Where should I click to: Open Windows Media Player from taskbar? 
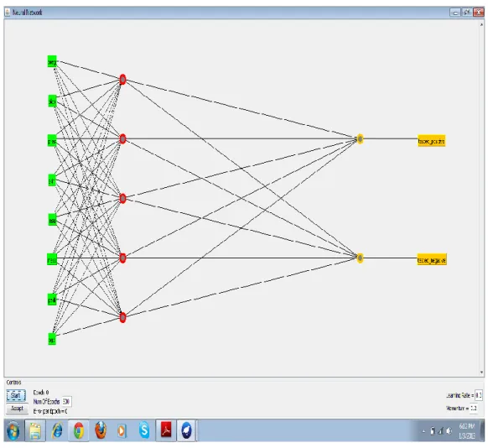pyautogui.click(x=122, y=430)
